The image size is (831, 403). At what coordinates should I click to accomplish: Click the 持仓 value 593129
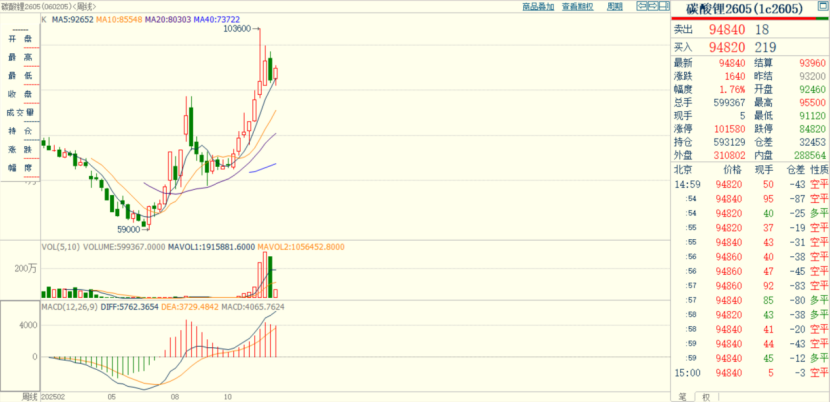pyautogui.click(x=729, y=143)
